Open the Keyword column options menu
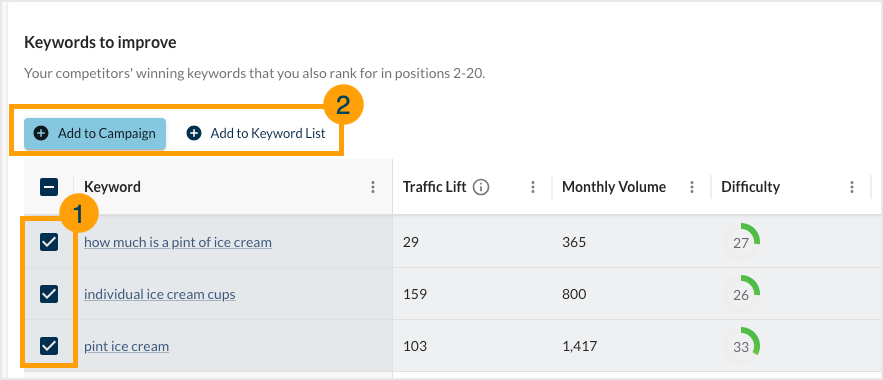883x380 pixels. click(x=372, y=187)
